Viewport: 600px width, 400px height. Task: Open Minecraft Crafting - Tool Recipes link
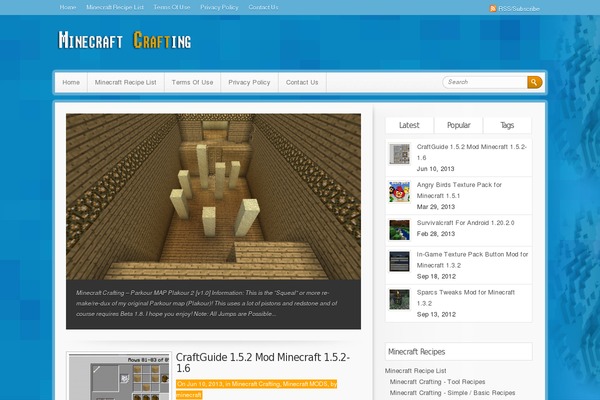(x=437, y=382)
